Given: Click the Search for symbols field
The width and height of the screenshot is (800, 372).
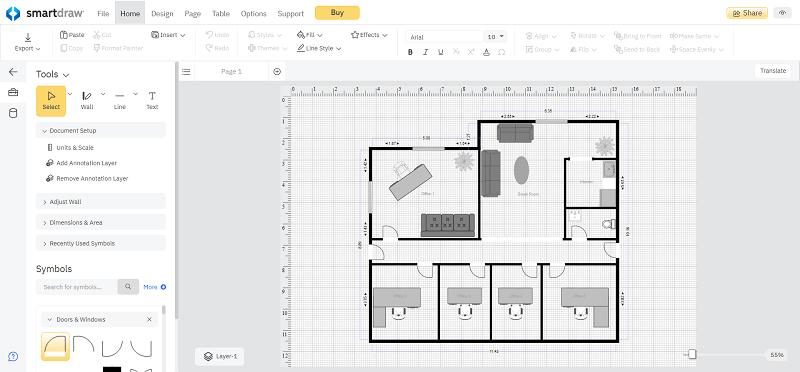Looking at the screenshot, I should click(77, 287).
